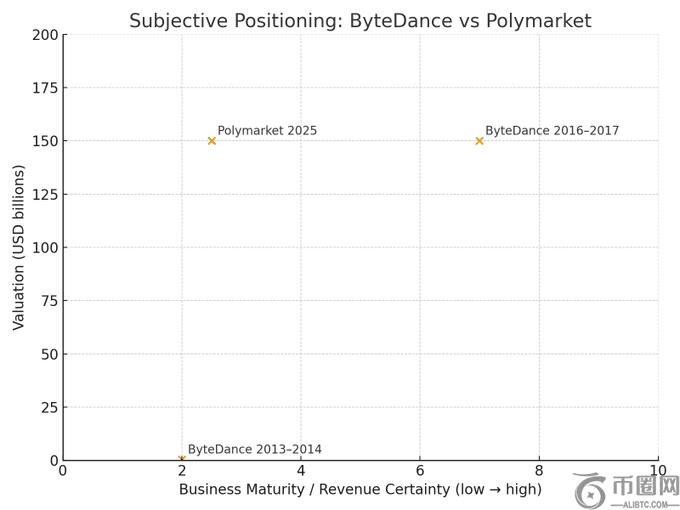Select the chart title text
The width and height of the screenshot is (680, 510).
click(360, 21)
